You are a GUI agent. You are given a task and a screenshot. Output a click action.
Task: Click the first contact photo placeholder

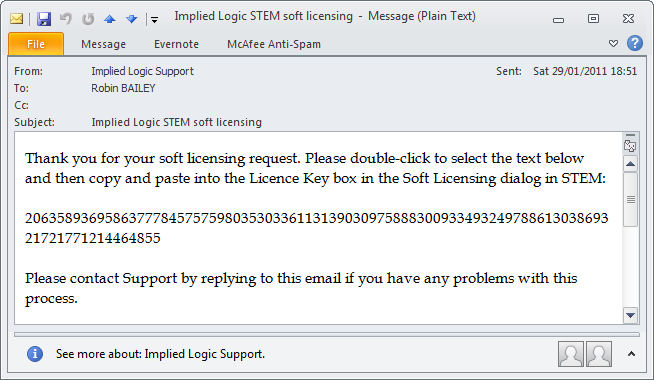[571, 354]
